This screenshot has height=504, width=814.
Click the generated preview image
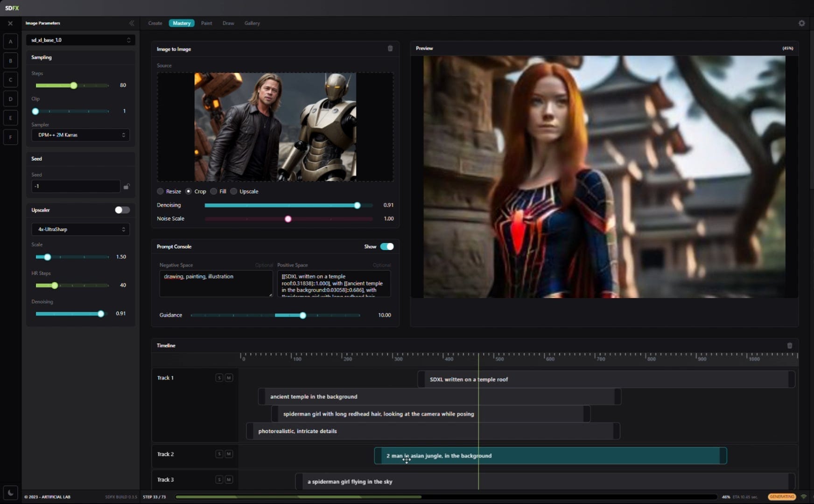(604, 177)
